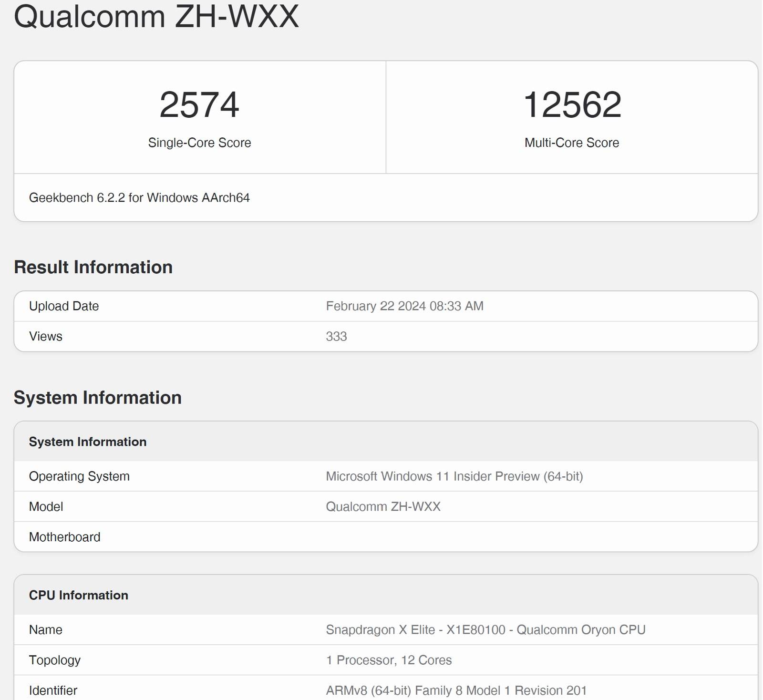
Task: Click the Single-Core Score label
Action: point(199,143)
